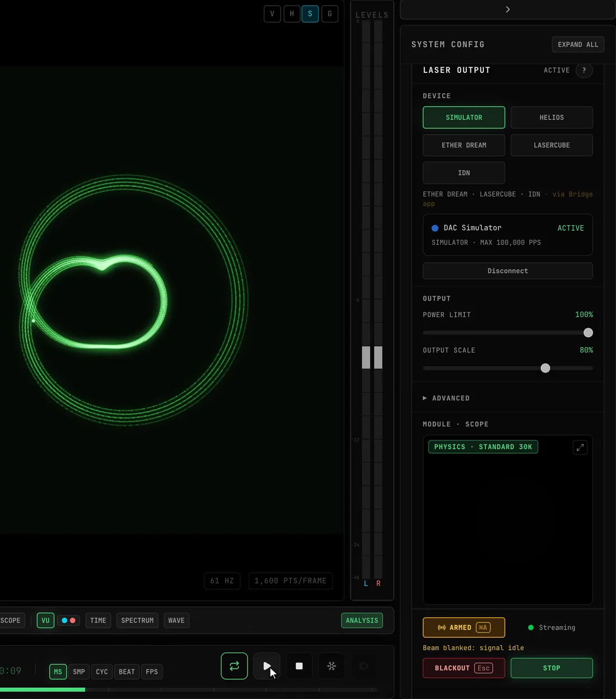Click the 1,600 PTS/FRAME readout

290,581
